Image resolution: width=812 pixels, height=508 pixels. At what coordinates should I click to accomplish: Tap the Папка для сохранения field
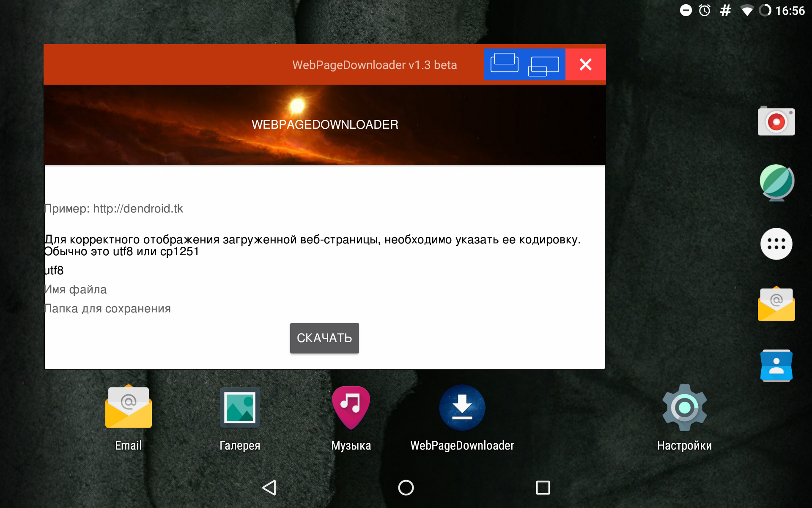(324, 309)
